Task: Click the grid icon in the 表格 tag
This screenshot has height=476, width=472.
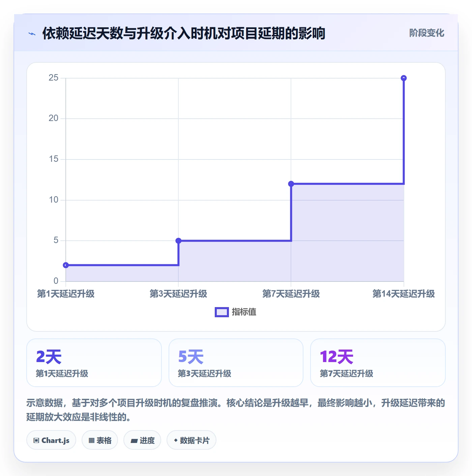Action: 91,440
